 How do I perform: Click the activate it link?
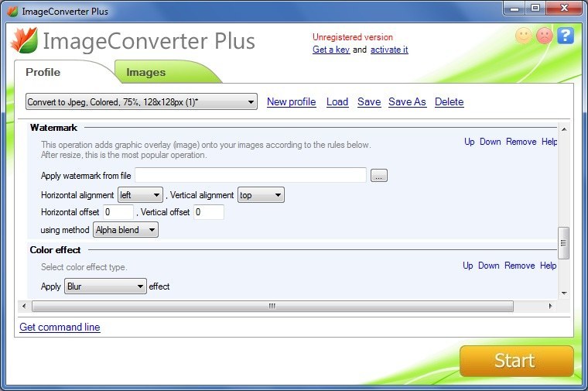(x=389, y=50)
